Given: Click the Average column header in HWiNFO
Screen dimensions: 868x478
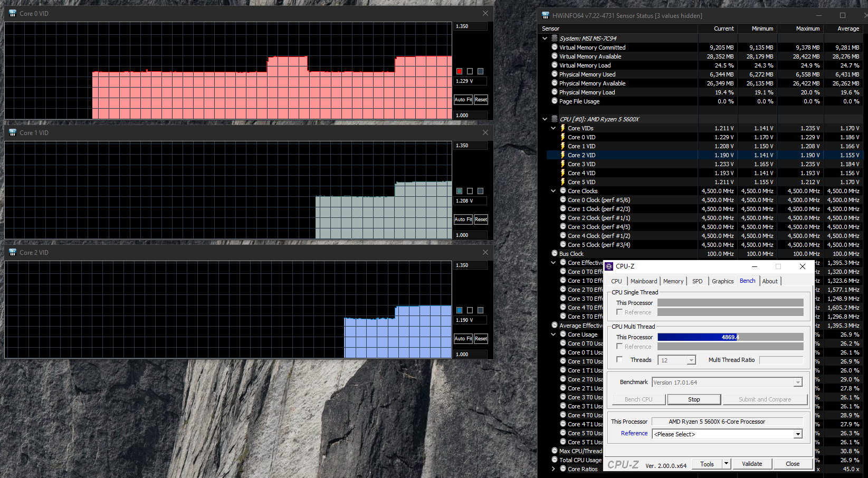Looking at the screenshot, I should pyautogui.click(x=843, y=28).
